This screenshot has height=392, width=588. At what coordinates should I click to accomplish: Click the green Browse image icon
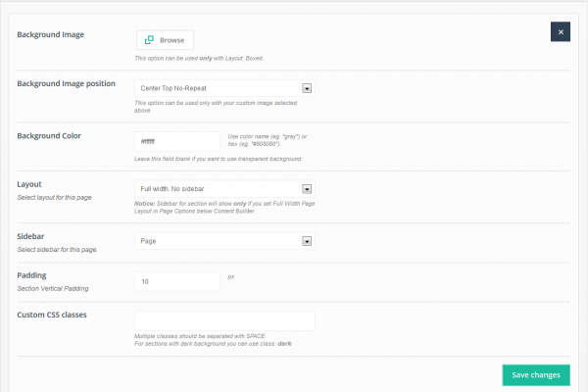149,40
